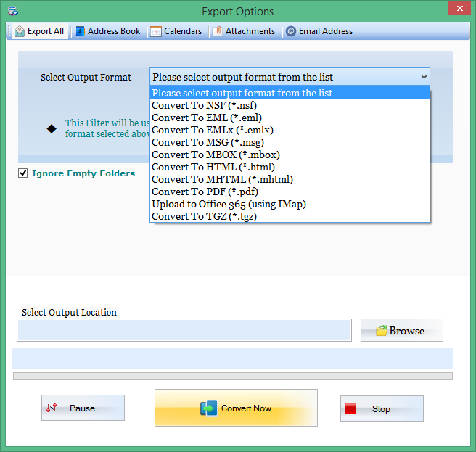476x452 pixels.
Task: Toggle the Ignore Empty Folders checkbox
Action: [22, 173]
